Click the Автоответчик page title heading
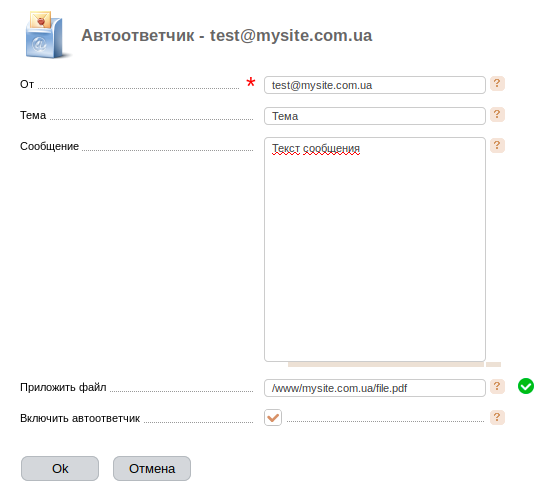This screenshot has height=500, width=555. (x=227, y=35)
